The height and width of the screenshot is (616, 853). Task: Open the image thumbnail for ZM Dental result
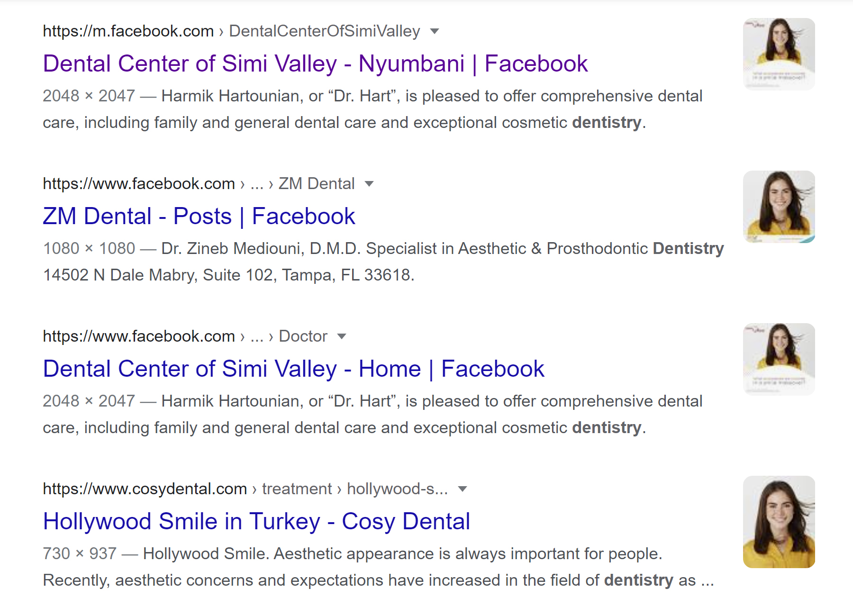pos(779,207)
